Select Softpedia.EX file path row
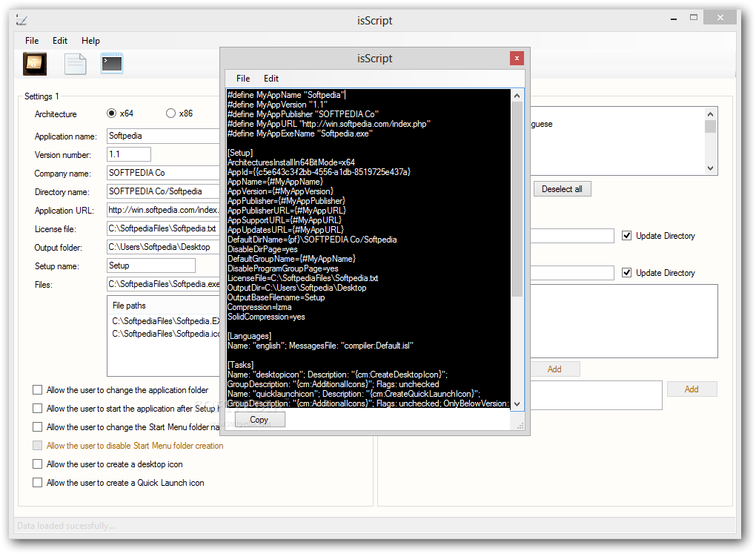This screenshot has height=554, width=756. coord(165,321)
